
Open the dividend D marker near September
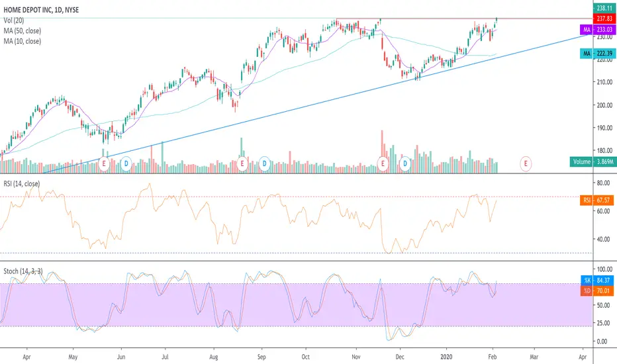coord(264,163)
